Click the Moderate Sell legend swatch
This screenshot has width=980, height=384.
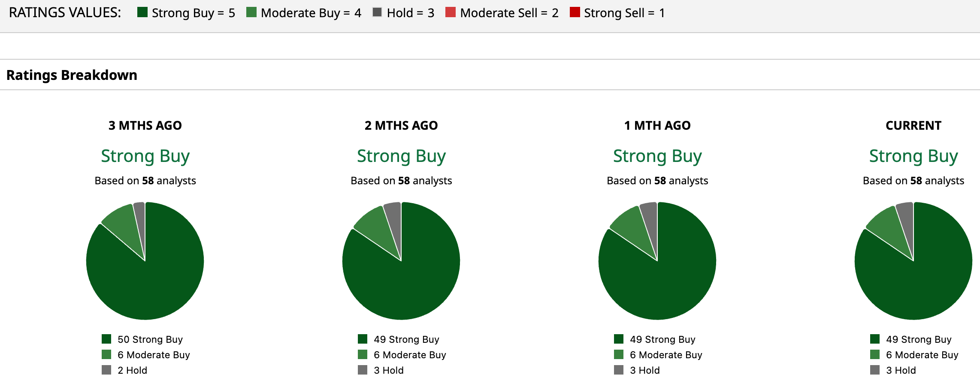(451, 12)
